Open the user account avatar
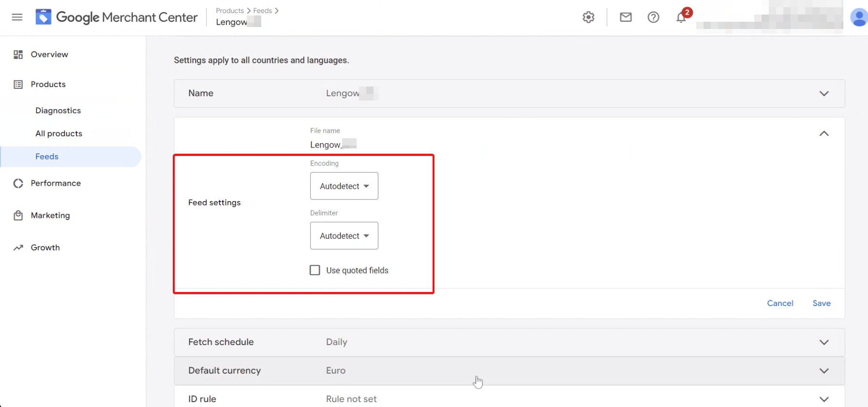The image size is (868, 407). coord(858,17)
